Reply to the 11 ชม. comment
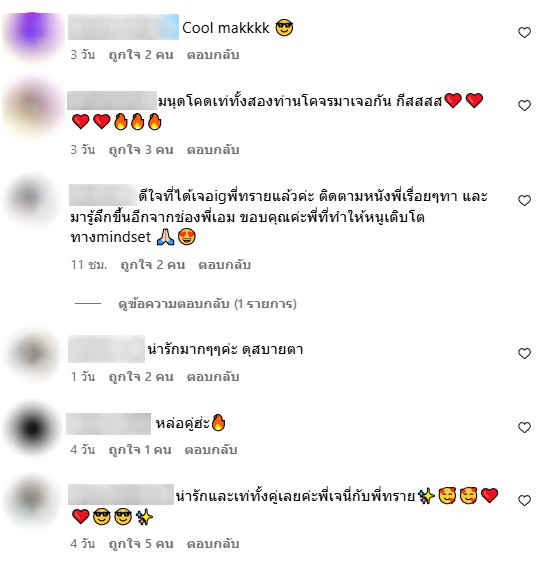Screen dimensions: 545x564 tap(224, 265)
